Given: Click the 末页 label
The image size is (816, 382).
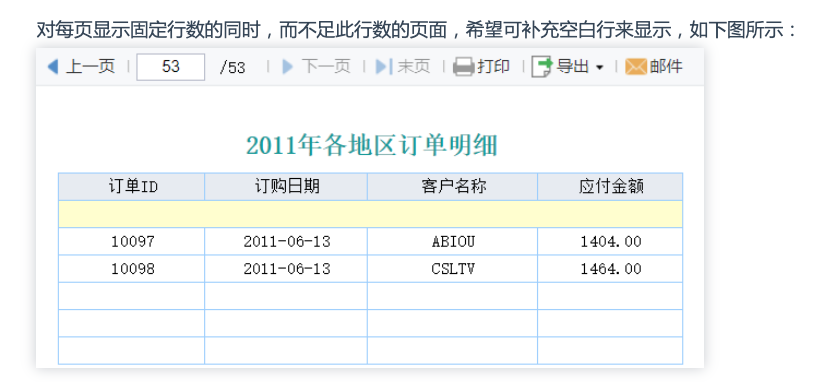Looking at the screenshot, I should click(x=414, y=67).
